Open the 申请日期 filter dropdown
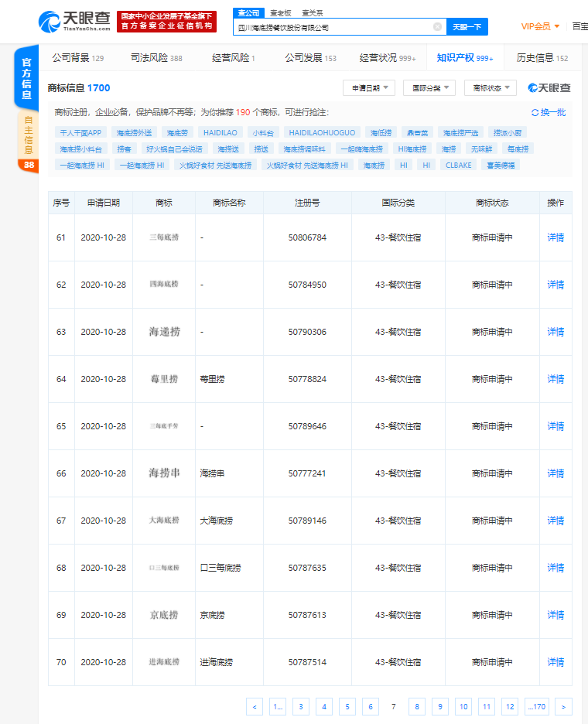This screenshot has height=724, width=588. click(x=369, y=88)
